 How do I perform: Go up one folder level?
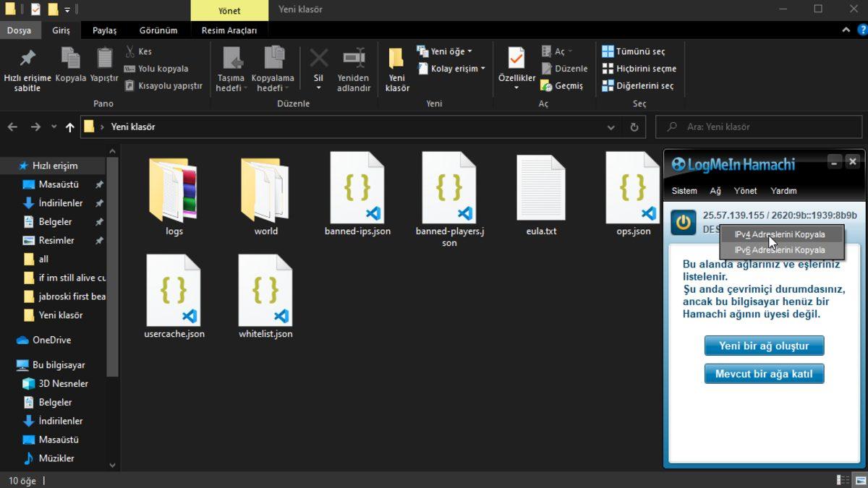click(69, 127)
